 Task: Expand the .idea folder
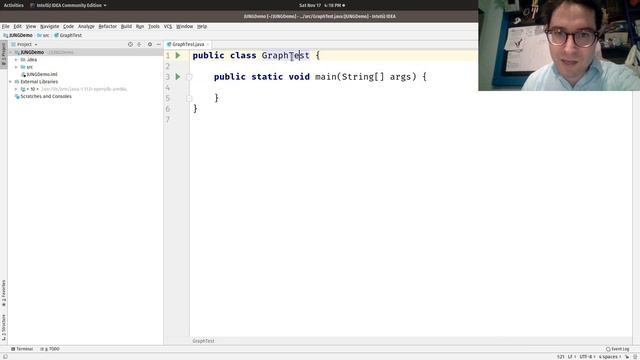[x=16, y=60]
